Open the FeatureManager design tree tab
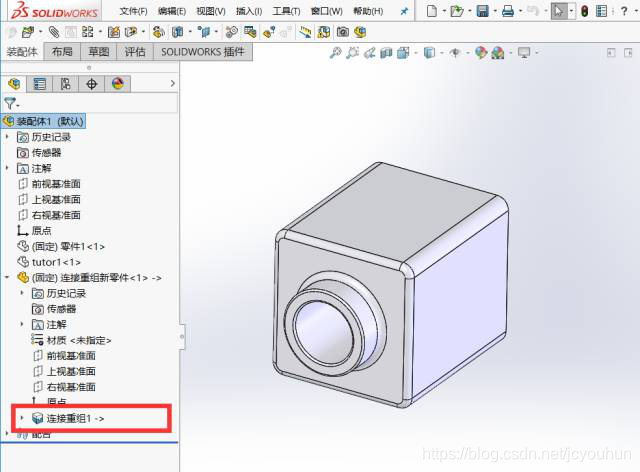 [14, 84]
